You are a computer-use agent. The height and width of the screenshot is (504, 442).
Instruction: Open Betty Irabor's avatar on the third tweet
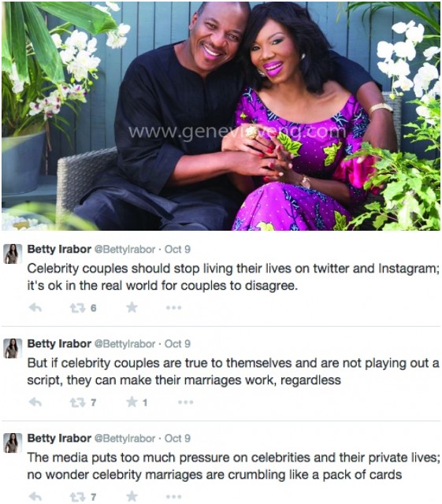(x=13, y=443)
